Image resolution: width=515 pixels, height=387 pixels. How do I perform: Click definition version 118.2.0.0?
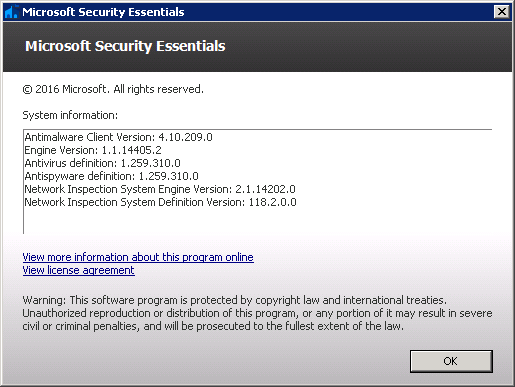(x=272, y=202)
